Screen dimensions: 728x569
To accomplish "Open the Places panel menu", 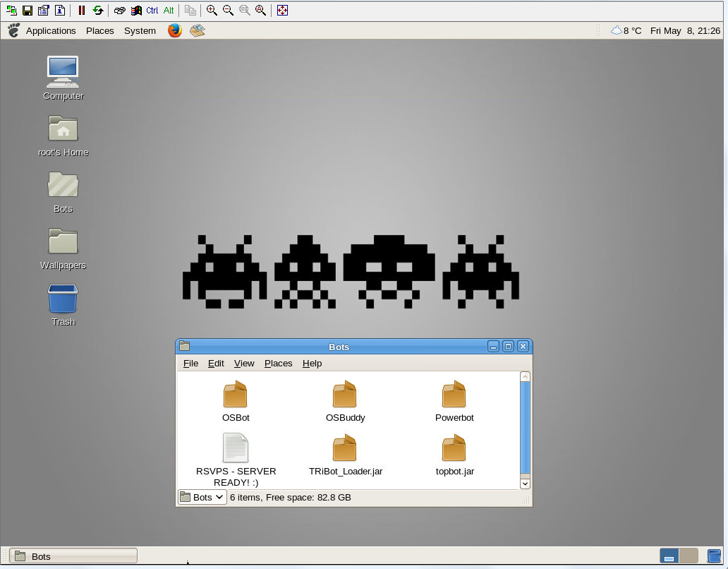I will 100,30.
